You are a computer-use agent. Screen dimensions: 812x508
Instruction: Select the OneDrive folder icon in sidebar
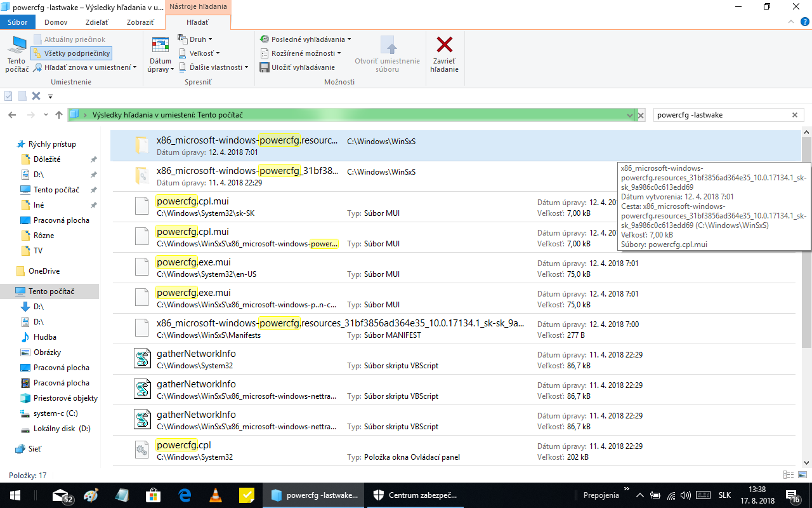point(20,271)
